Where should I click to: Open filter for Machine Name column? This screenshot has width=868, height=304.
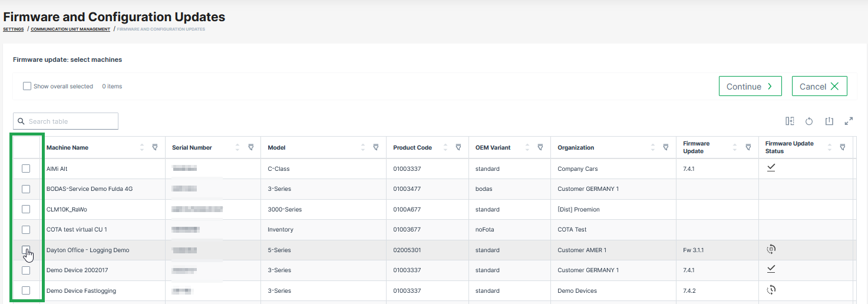pyautogui.click(x=155, y=147)
